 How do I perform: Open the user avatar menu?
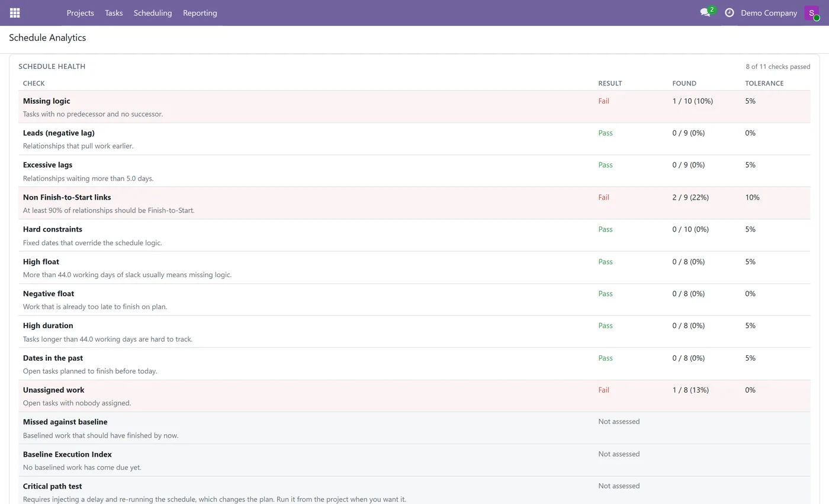812,13
